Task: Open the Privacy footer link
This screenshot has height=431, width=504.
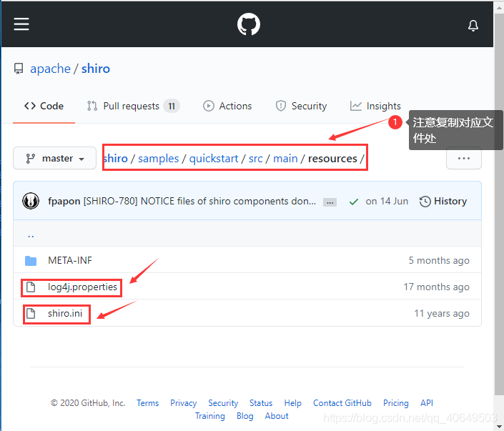Action: coord(184,403)
